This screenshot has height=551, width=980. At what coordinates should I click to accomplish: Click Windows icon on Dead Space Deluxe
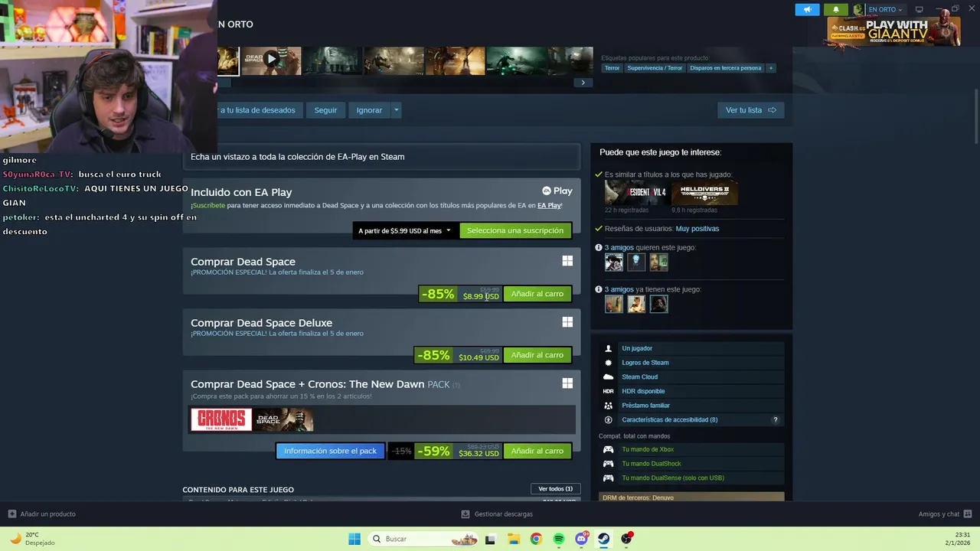point(567,322)
